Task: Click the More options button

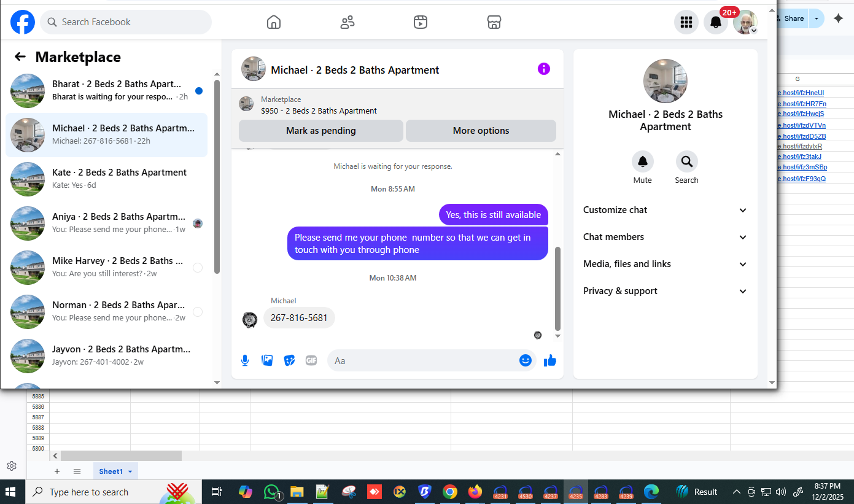Action: [x=481, y=131]
